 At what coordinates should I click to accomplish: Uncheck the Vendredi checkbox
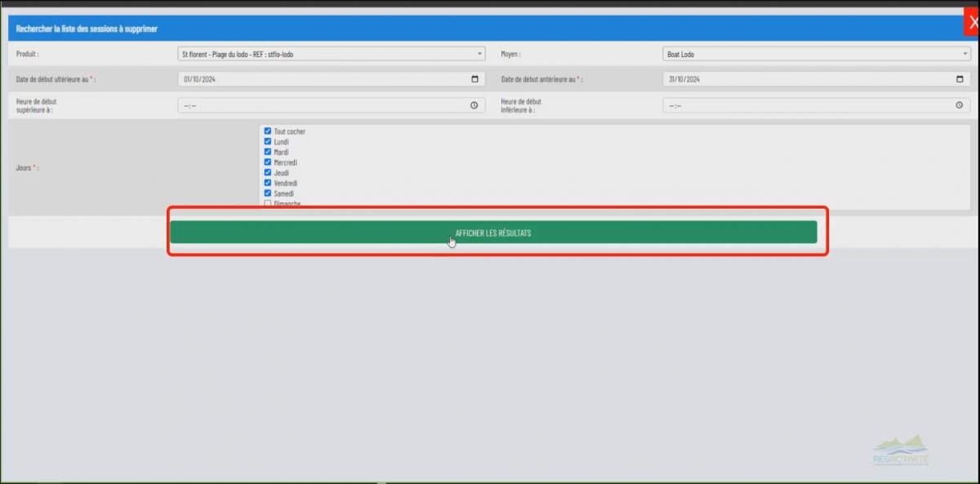click(x=268, y=183)
